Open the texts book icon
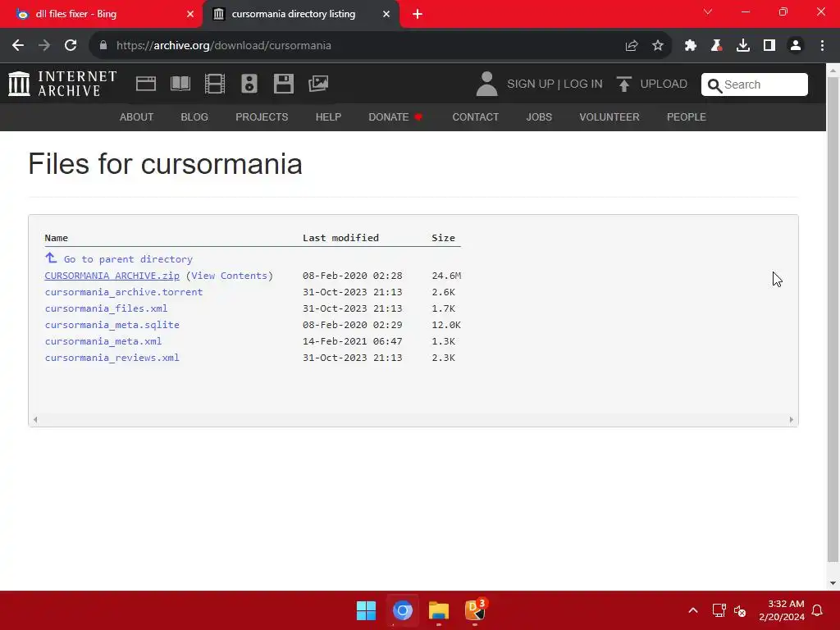The image size is (840, 630). point(180,84)
